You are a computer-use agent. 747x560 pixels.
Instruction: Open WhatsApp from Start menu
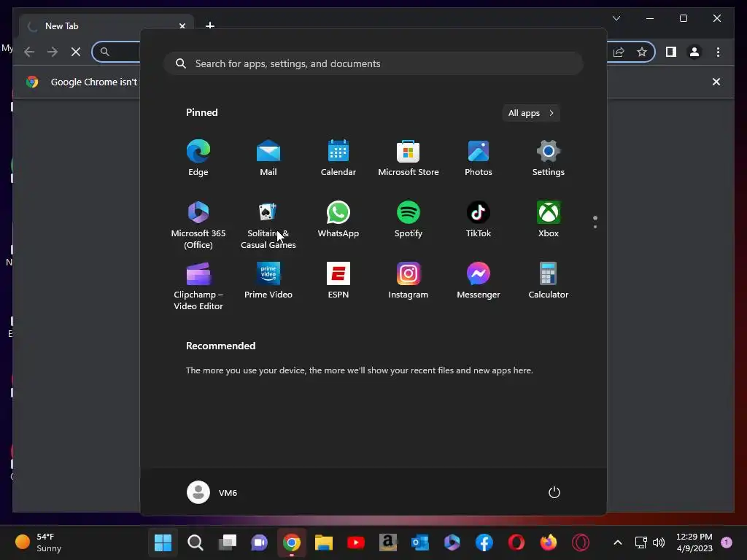(x=338, y=219)
